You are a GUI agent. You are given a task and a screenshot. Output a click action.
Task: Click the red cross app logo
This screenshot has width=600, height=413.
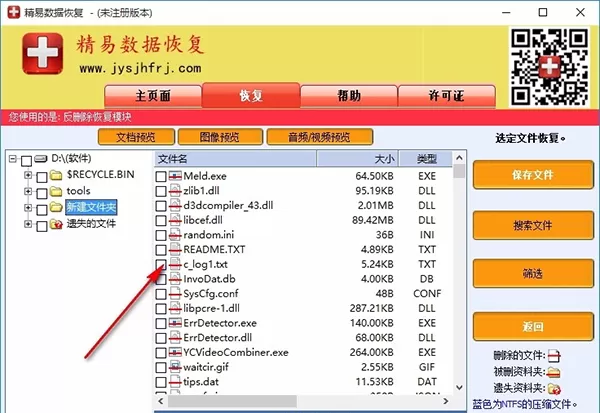[x=42, y=54]
